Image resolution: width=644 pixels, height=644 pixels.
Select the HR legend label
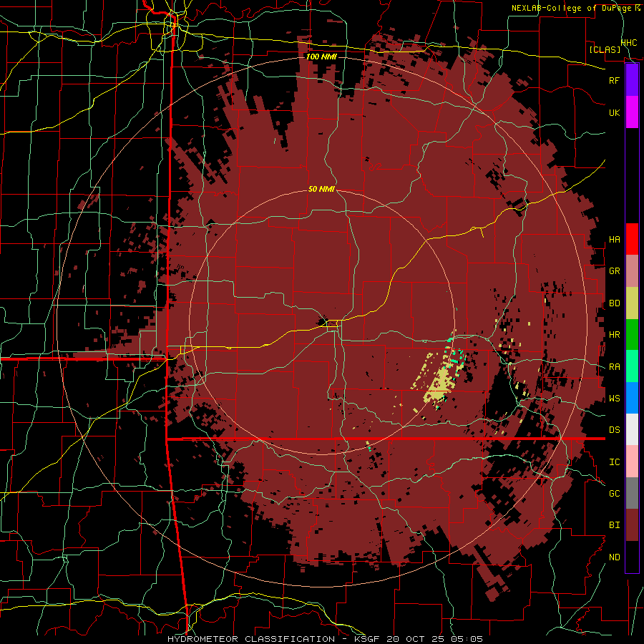(614, 335)
